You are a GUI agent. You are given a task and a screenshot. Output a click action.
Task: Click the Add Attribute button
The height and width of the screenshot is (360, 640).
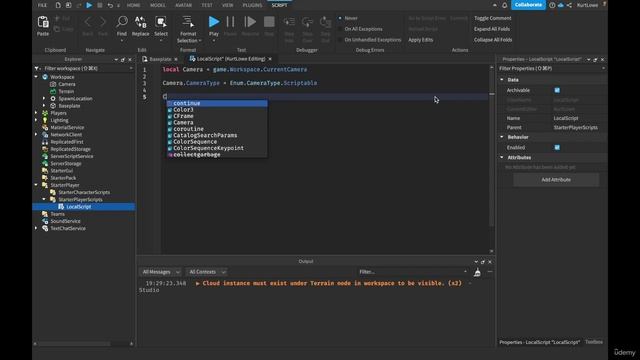pyautogui.click(x=556, y=180)
